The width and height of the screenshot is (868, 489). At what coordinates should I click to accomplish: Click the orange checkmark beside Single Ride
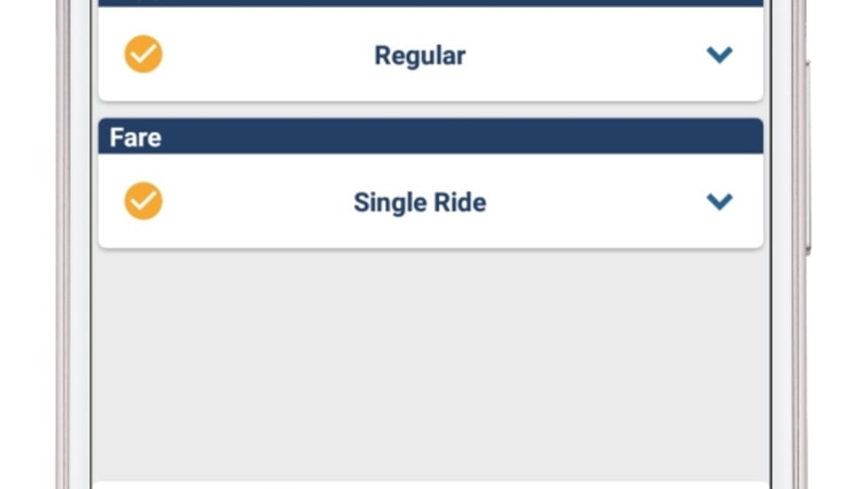143,201
